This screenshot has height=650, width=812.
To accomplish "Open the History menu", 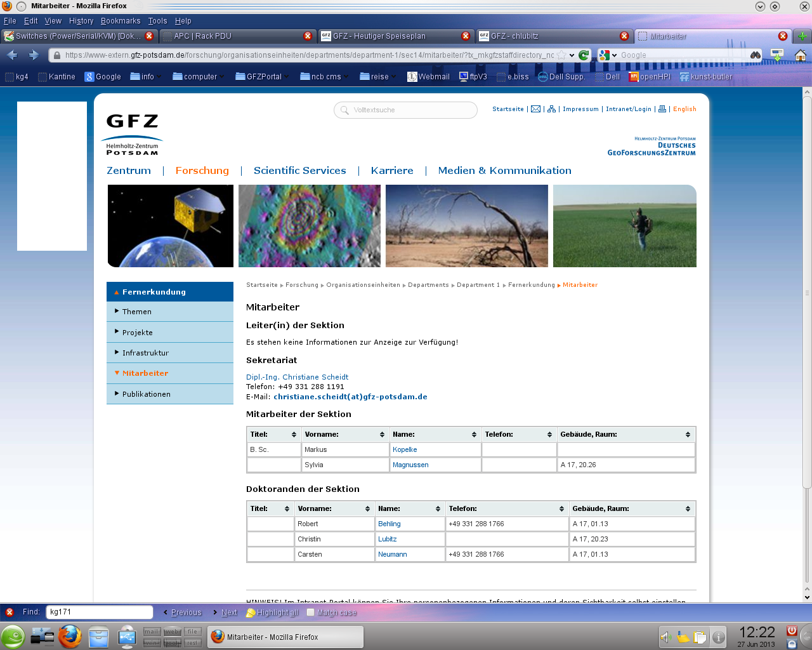I will click(x=81, y=21).
